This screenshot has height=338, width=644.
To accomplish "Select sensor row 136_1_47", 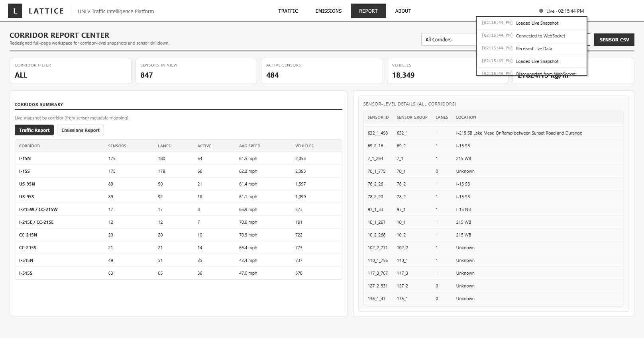I will pos(493,299).
